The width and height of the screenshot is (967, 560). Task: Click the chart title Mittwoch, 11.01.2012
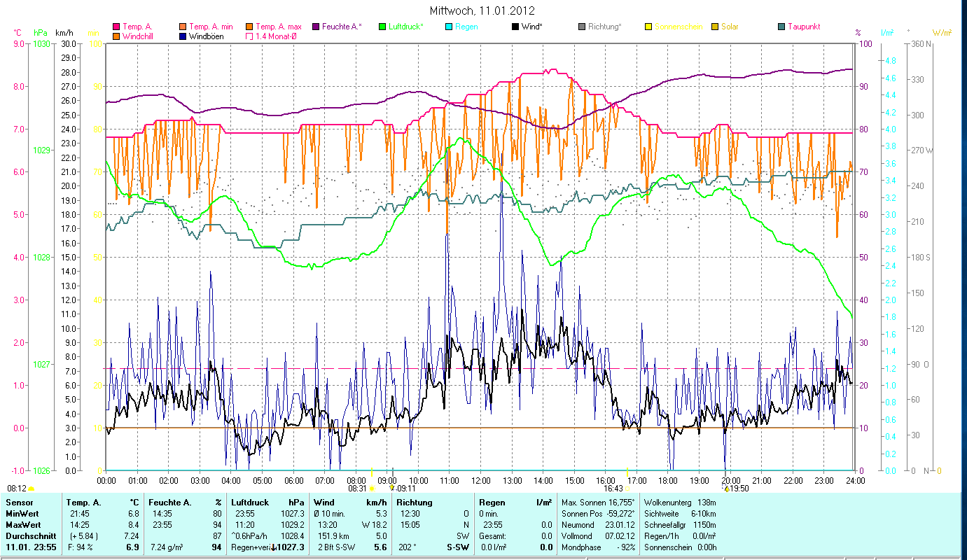click(482, 10)
